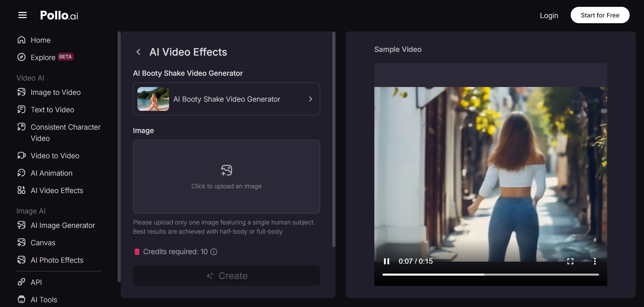Open the video more options menu

click(x=595, y=261)
